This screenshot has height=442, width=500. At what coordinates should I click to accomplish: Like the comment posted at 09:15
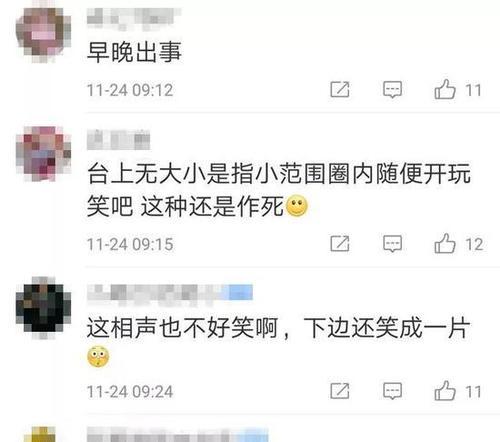pyautogui.click(x=445, y=243)
